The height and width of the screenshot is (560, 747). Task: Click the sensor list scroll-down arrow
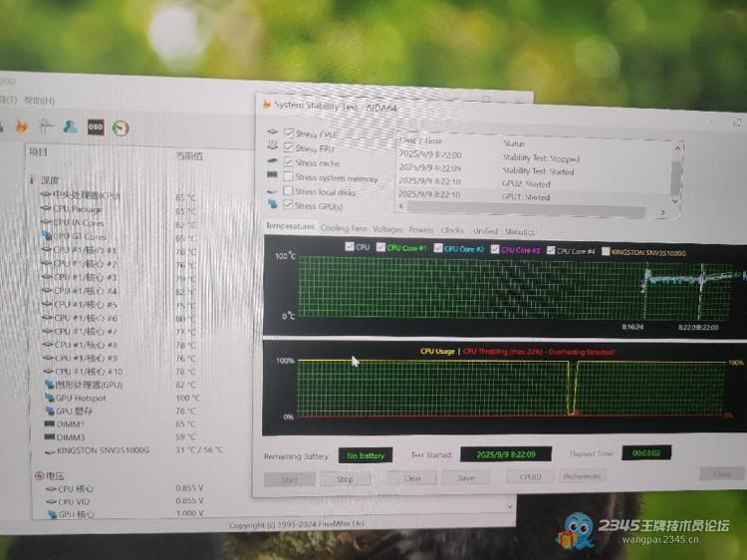coord(510,506)
